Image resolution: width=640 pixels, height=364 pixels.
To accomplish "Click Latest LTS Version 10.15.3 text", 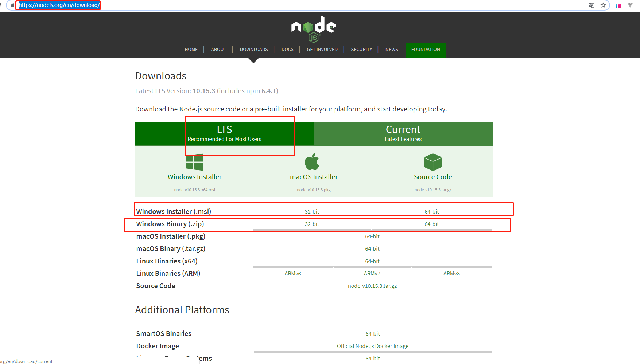I will coord(206,91).
